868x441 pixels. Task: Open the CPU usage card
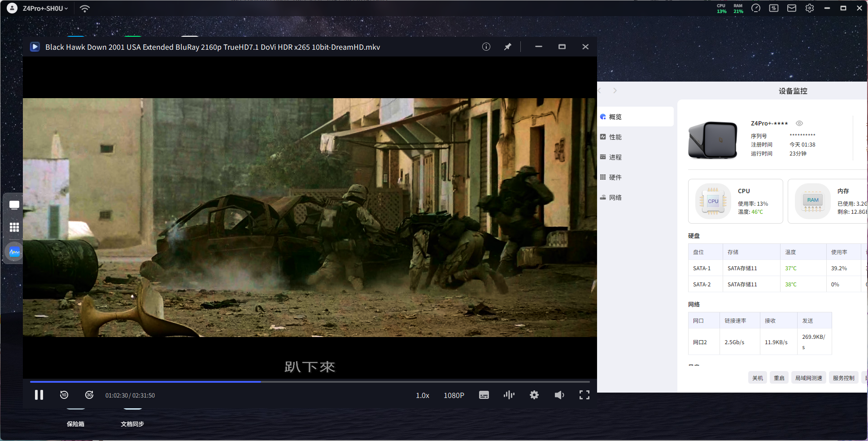tap(736, 201)
